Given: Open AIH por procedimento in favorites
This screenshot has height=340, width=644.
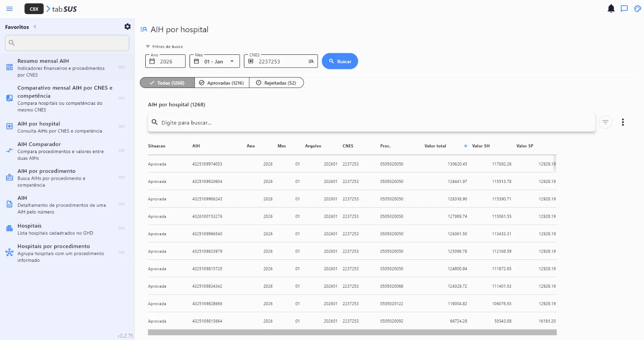Looking at the screenshot, I should coord(67,178).
